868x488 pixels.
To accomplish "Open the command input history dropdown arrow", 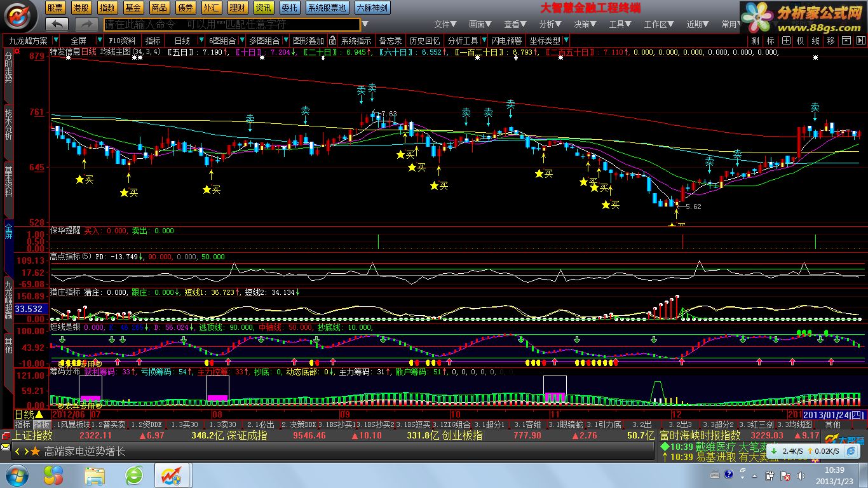I will click(365, 24).
